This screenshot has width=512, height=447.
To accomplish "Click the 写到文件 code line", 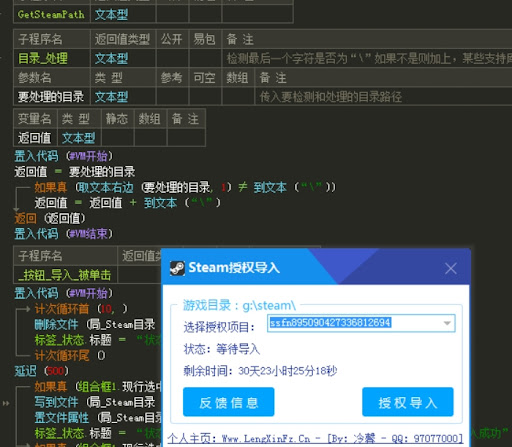I will [x=95, y=402].
